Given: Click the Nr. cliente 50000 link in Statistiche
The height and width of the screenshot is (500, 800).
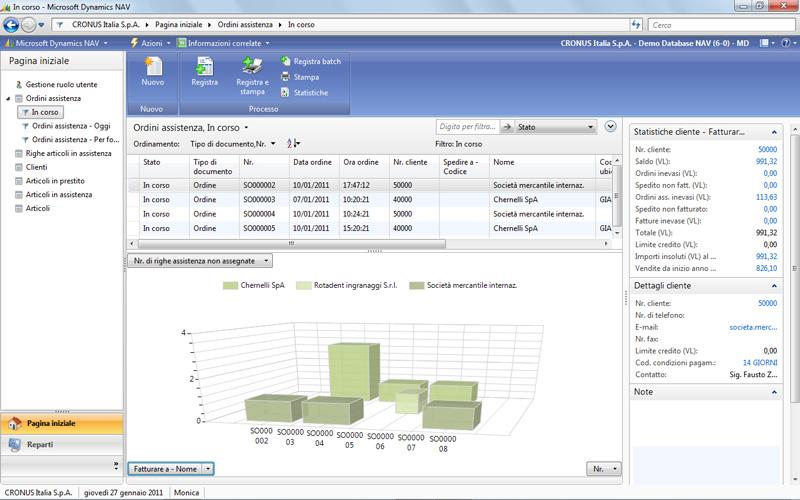Looking at the screenshot, I should point(767,149).
